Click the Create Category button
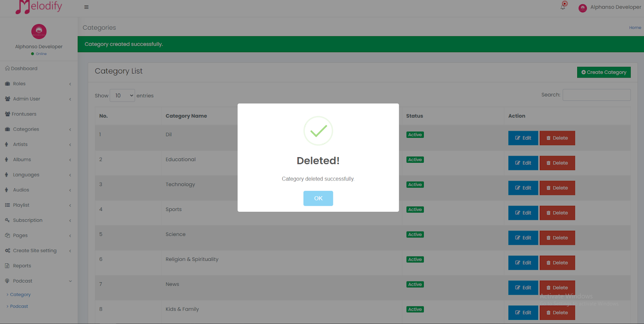Viewport: 644px width, 324px height. pyautogui.click(x=604, y=72)
